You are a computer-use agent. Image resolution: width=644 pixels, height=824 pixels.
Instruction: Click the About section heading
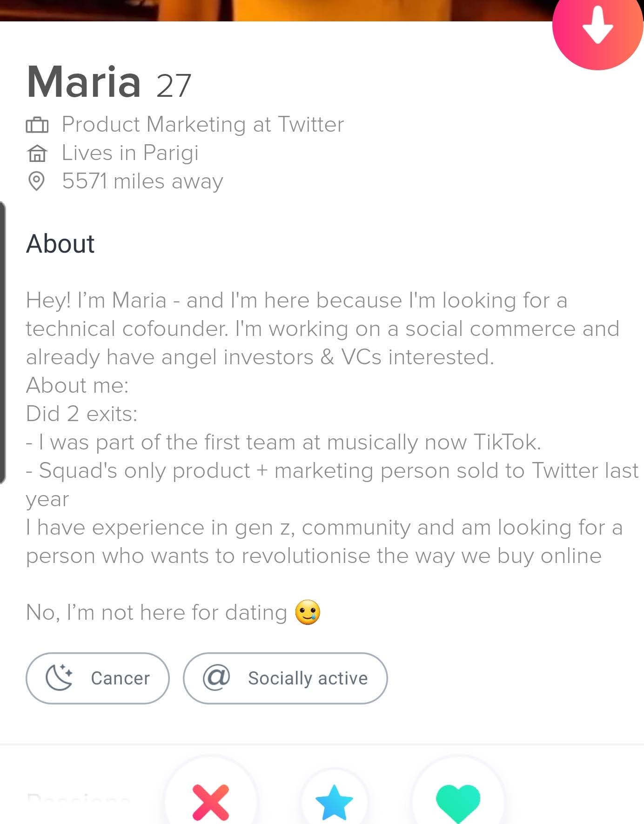coord(60,244)
